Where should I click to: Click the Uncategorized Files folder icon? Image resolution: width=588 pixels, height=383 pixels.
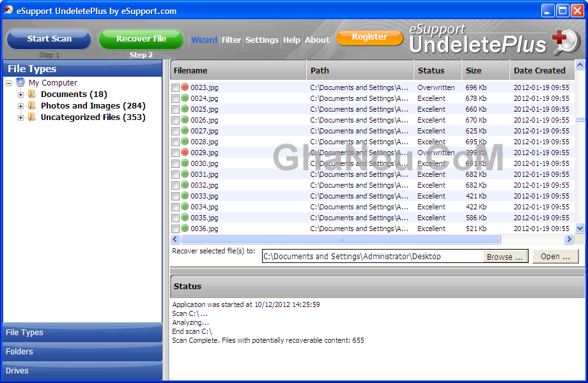click(x=32, y=117)
